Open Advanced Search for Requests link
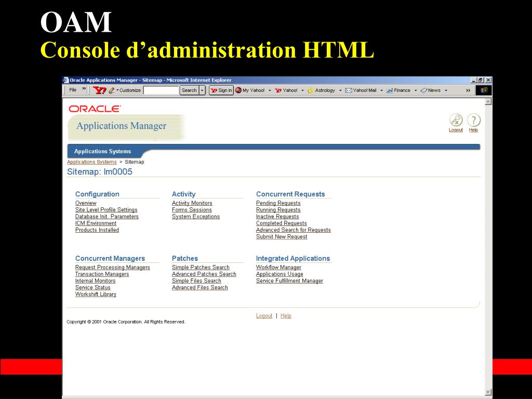Screen dimensions: 532x399 click(294, 230)
